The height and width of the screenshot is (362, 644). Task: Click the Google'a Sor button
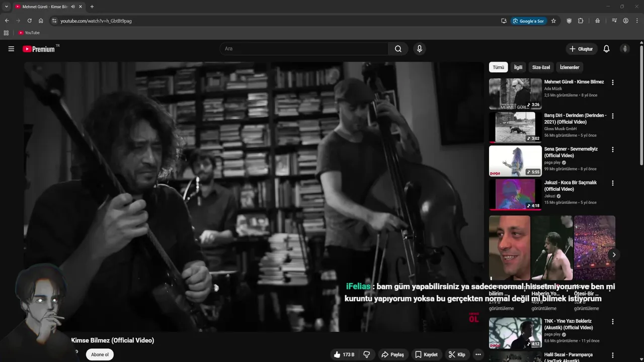tap(528, 21)
